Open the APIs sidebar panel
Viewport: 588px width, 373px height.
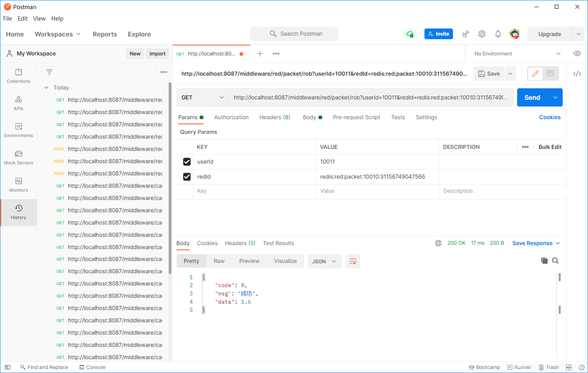[19, 103]
